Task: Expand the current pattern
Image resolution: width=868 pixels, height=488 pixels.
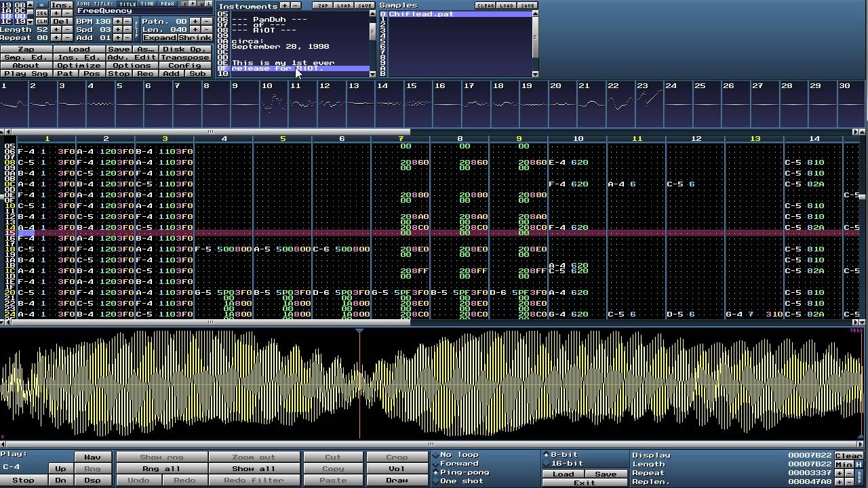Action: tap(160, 37)
